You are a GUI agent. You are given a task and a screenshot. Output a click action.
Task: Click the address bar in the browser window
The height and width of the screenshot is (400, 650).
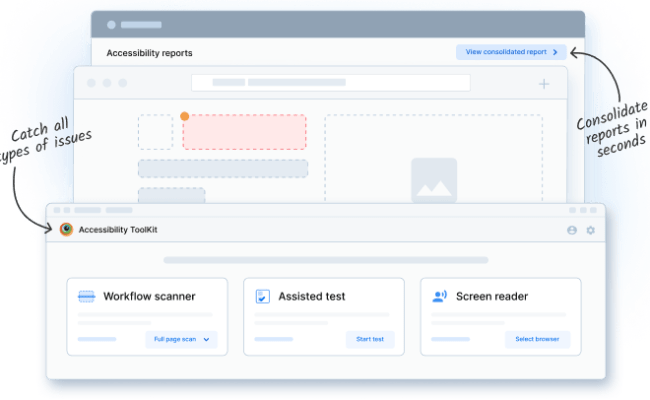(331, 82)
